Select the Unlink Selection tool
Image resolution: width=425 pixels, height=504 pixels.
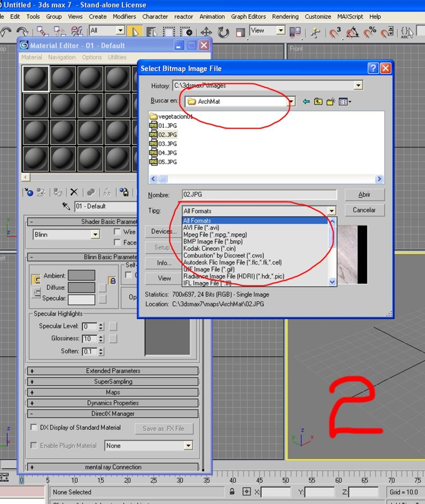coord(59,31)
